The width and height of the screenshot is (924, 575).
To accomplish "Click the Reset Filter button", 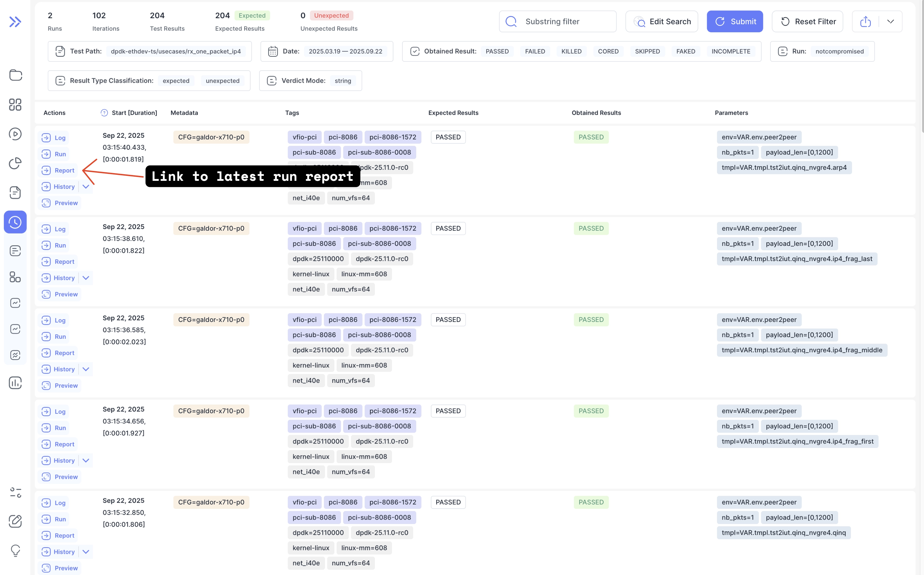I will (807, 22).
